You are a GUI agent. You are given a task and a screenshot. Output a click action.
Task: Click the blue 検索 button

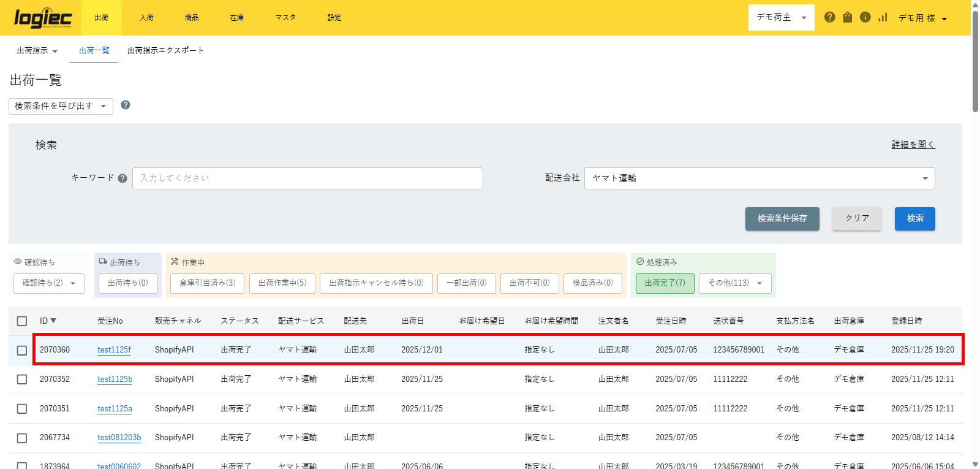tap(915, 219)
